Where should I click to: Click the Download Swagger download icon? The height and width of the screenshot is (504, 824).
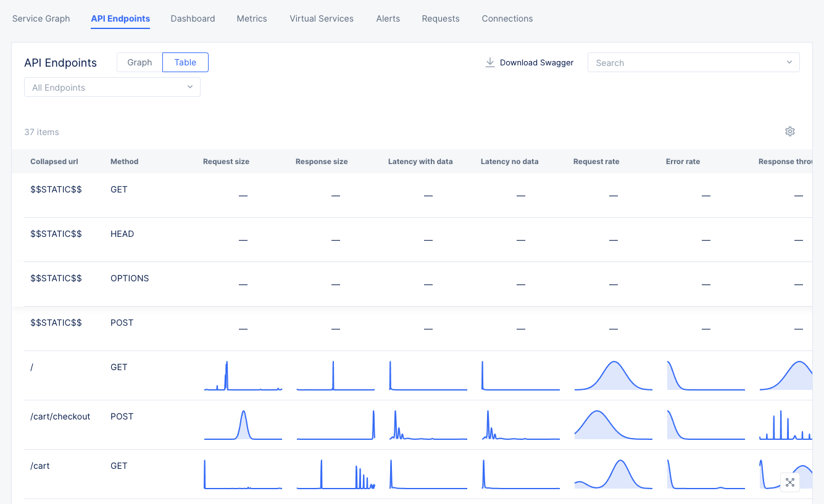point(489,62)
